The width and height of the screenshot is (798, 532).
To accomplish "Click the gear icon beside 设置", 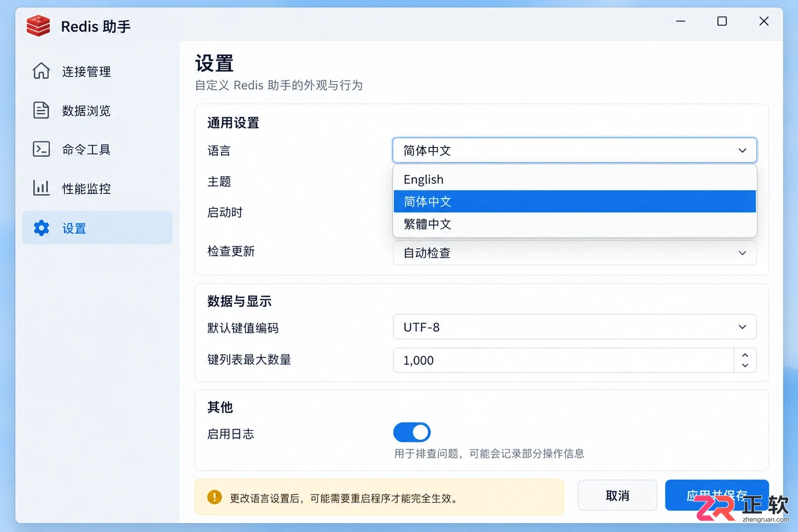I will pos(42,228).
